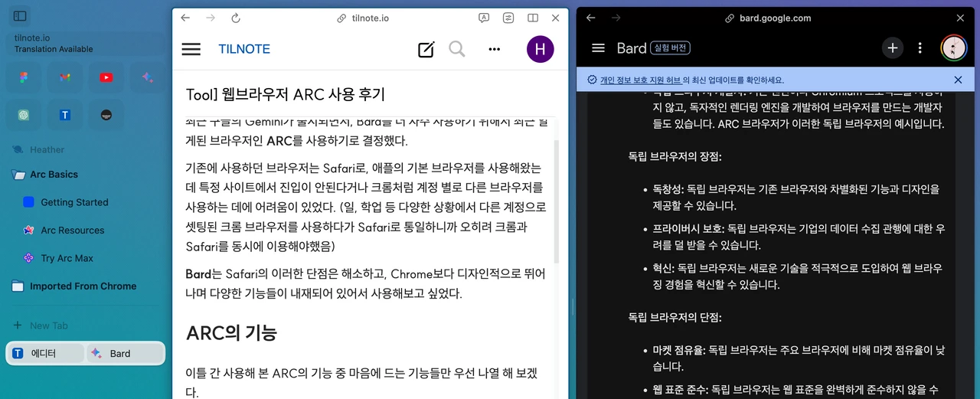Open the pinned black round face favorite

click(x=106, y=115)
